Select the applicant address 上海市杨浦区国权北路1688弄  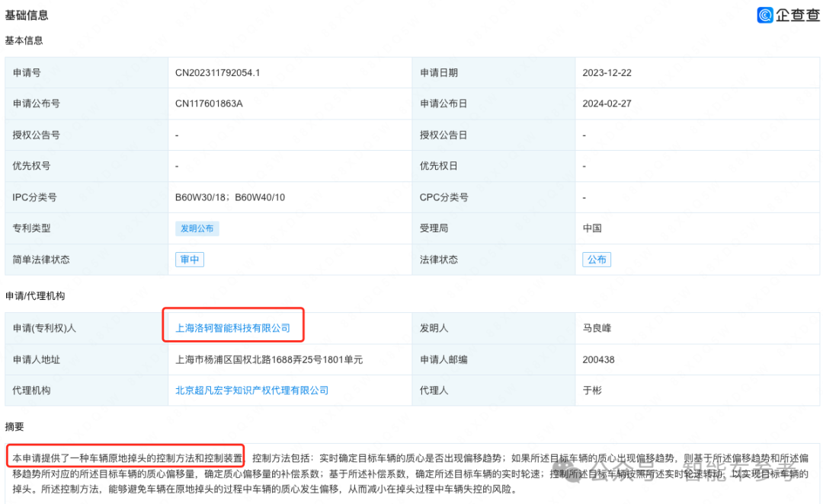coord(269,359)
